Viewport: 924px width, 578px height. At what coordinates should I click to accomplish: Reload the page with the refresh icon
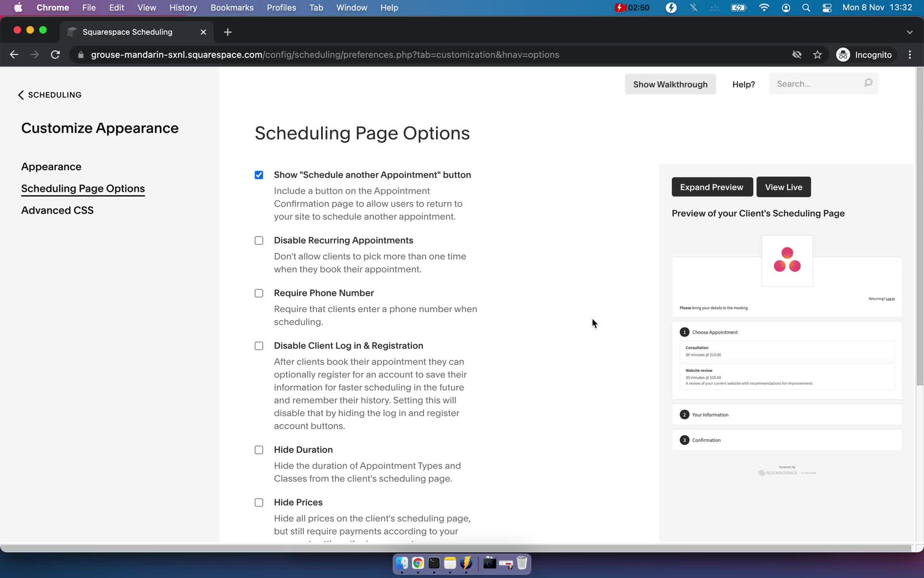point(55,55)
